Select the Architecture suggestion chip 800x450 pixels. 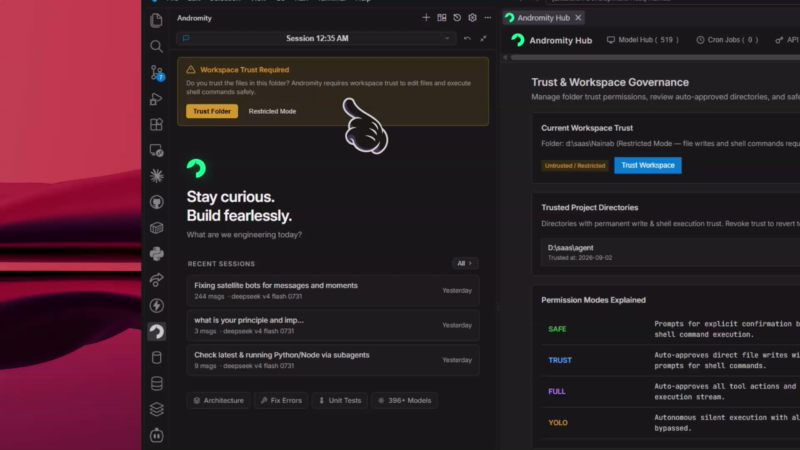coord(219,401)
